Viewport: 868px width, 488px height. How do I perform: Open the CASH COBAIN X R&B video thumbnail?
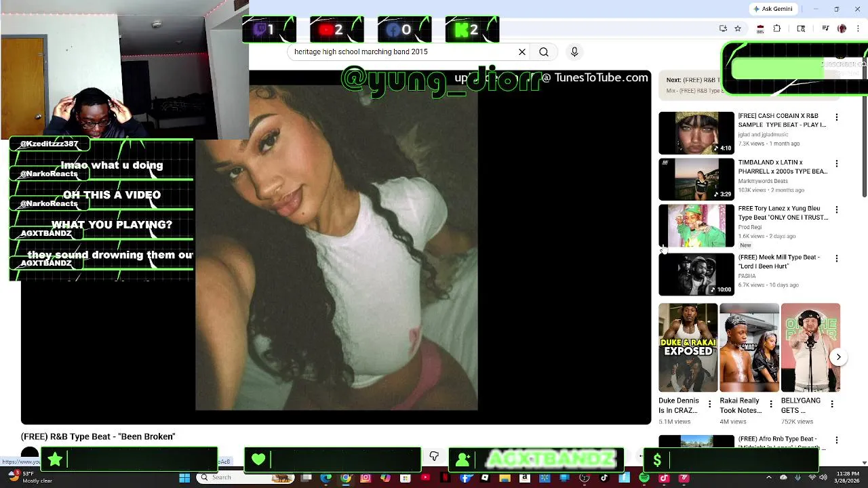[x=696, y=133]
